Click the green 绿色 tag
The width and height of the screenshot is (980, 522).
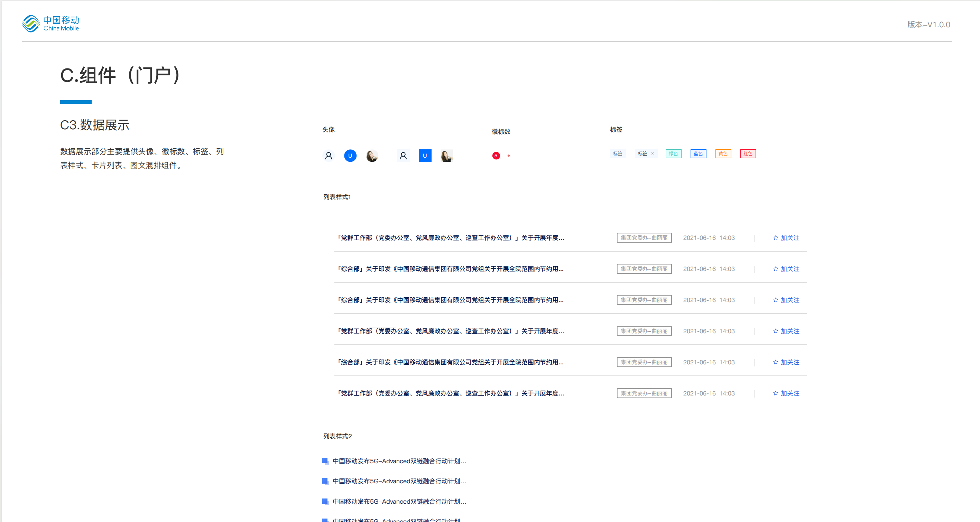click(673, 154)
